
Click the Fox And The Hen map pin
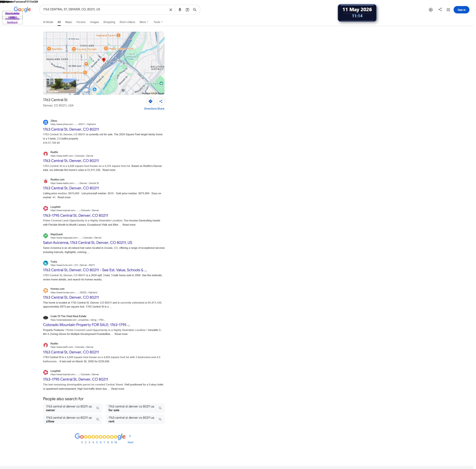(74, 49)
